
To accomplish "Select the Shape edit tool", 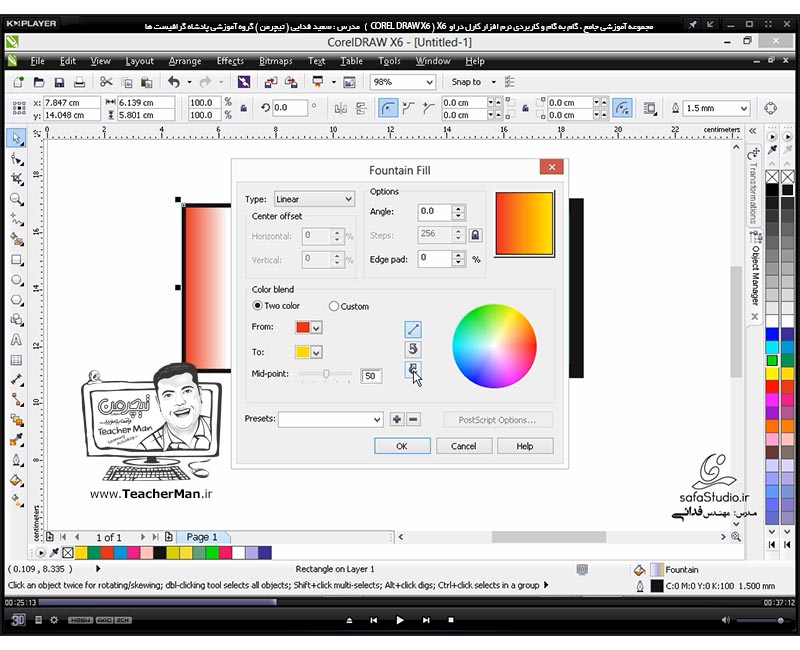I will tap(17, 159).
